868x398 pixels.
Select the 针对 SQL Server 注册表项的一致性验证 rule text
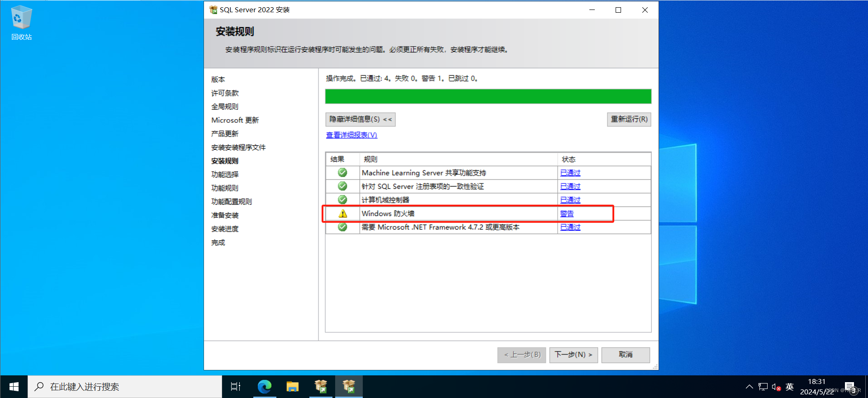[422, 186]
